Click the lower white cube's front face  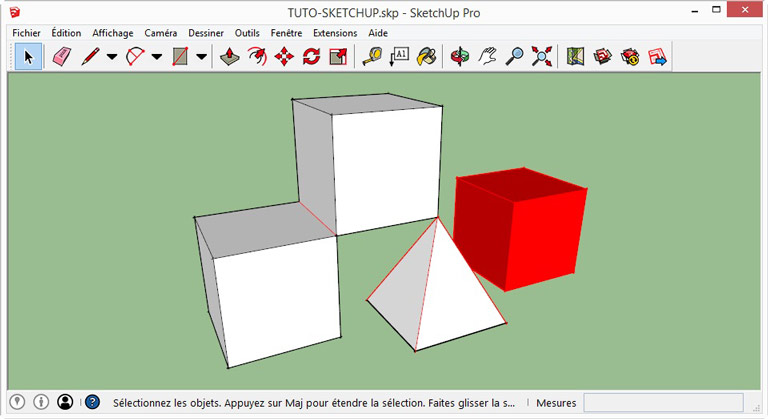coord(277,300)
